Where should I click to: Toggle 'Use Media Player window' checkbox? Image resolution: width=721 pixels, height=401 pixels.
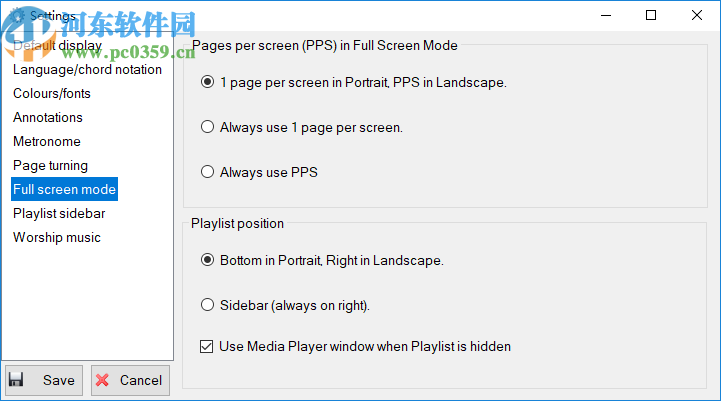pyautogui.click(x=208, y=347)
